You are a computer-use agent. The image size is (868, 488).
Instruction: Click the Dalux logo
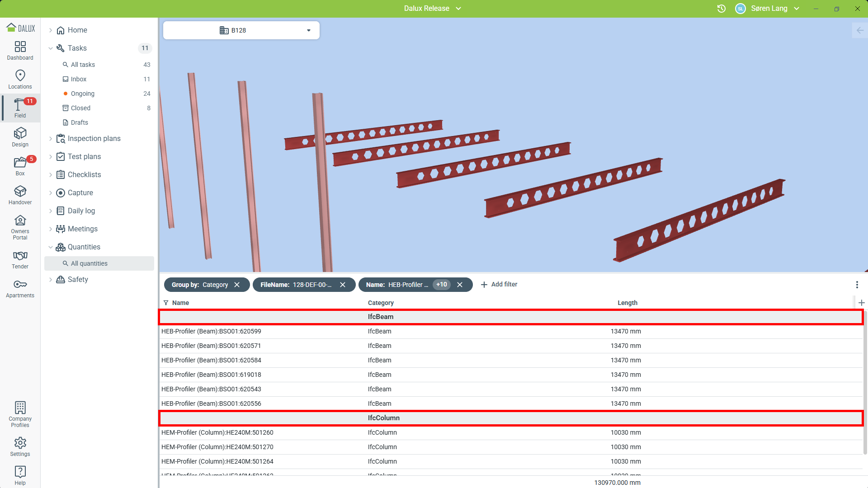pos(20,28)
